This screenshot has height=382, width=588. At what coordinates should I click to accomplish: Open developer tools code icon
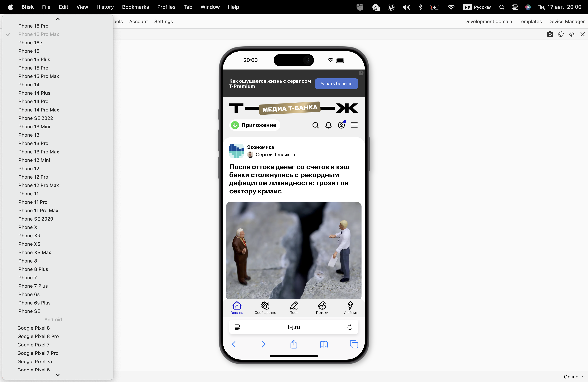pyautogui.click(x=572, y=34)
